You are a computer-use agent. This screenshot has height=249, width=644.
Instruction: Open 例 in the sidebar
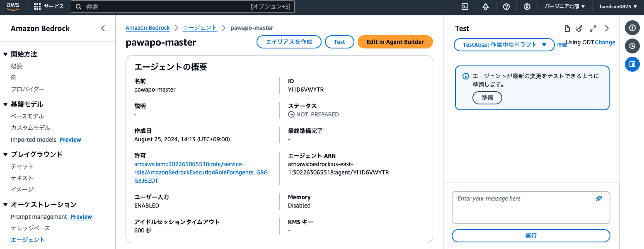[14, 78]
